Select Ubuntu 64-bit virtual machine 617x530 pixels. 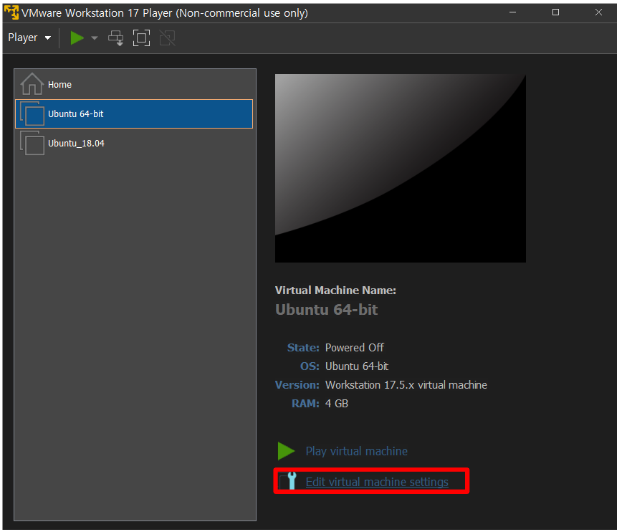tap(134, 114)
